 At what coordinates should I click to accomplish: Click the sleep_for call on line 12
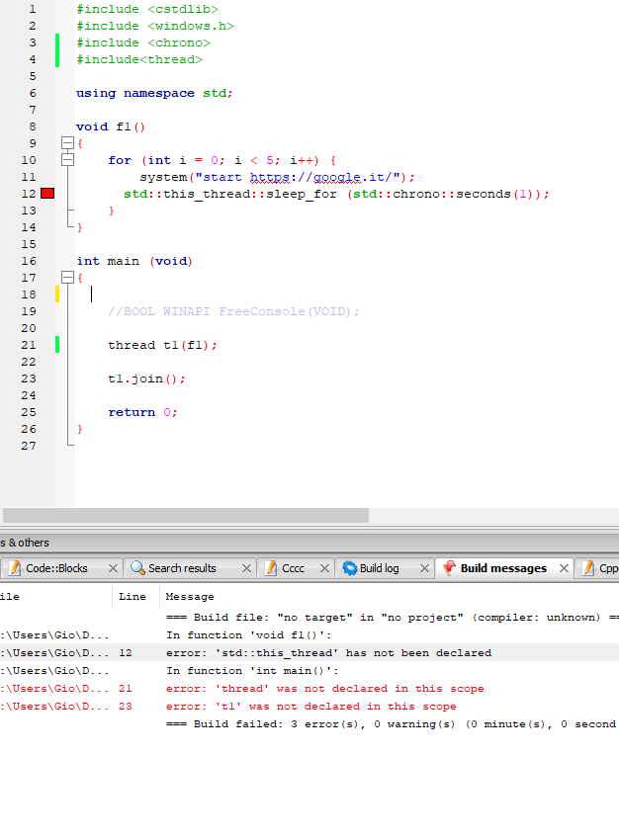(336, 194)
